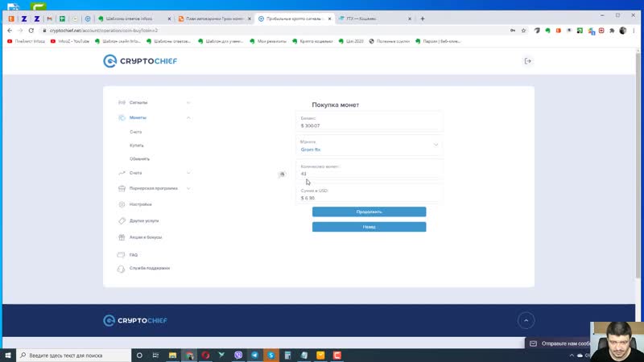Click the page vertical scrollbar
This screenshot has height=362, width=644.
point(638,164)
